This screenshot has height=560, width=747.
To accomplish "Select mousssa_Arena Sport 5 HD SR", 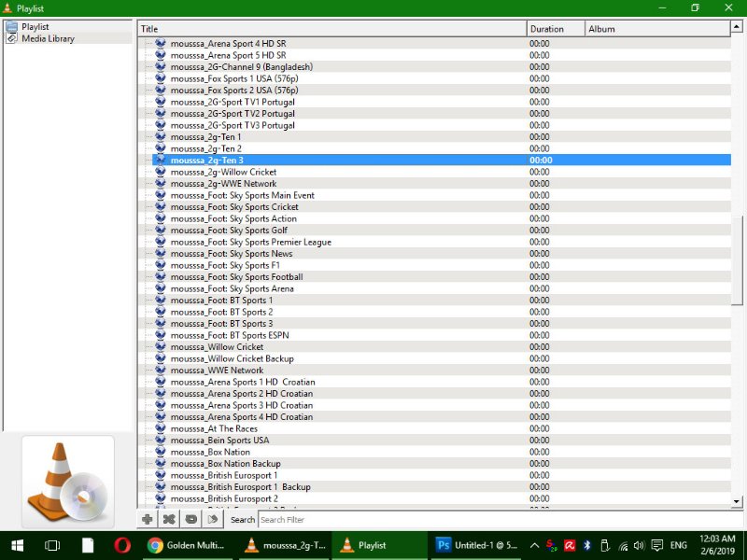I will (228, 55).
